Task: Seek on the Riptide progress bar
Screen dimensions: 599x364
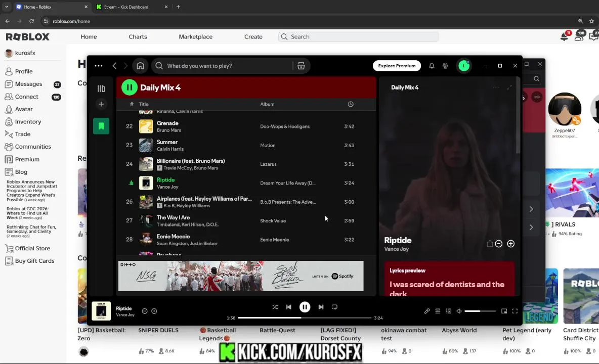Action: pos(305,317)
